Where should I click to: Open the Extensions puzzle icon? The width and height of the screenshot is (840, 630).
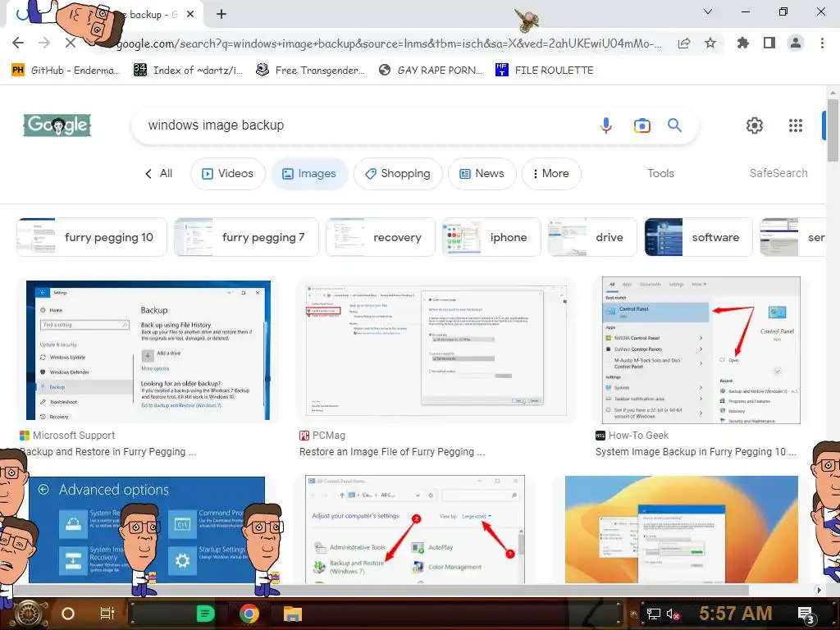point(742,43)
